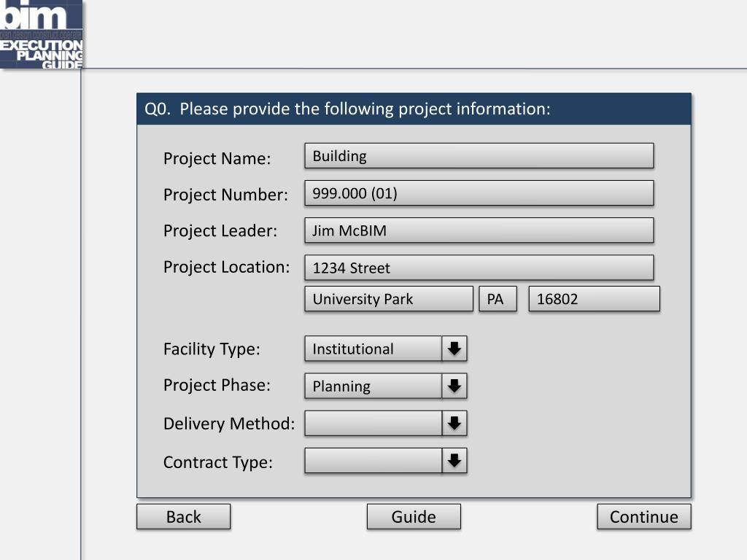The height and width of the screenshot is (560, 747).
Task: Click the Back button
Action: pyautogui.click(x=183, y=517)
